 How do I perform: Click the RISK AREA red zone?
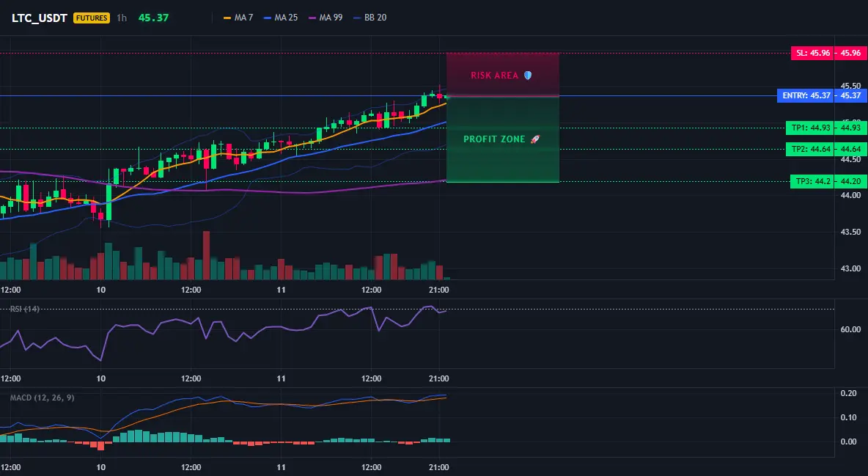point(503,75)
